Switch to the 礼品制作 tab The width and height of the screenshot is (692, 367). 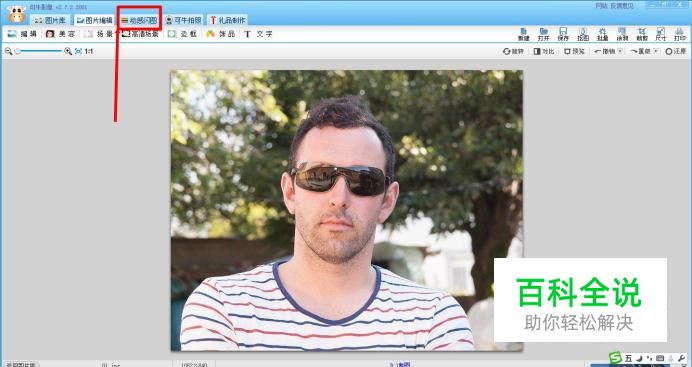(x=227, y=20)
